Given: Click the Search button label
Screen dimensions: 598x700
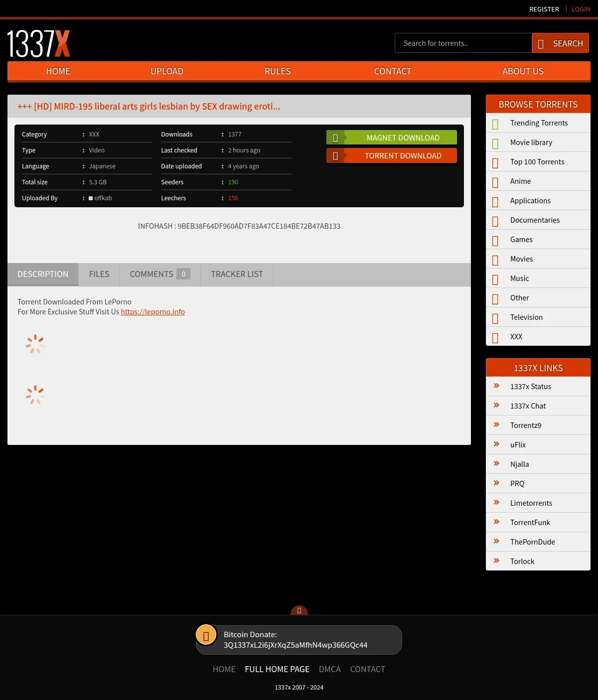Looking at the screenshot, I should [568, 43].
